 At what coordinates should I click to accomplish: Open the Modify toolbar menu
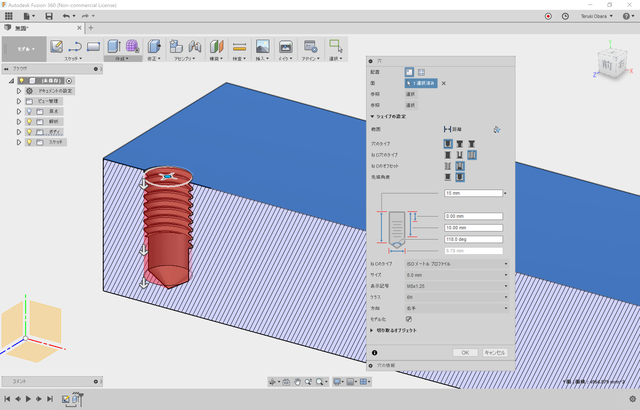(154, 59)
